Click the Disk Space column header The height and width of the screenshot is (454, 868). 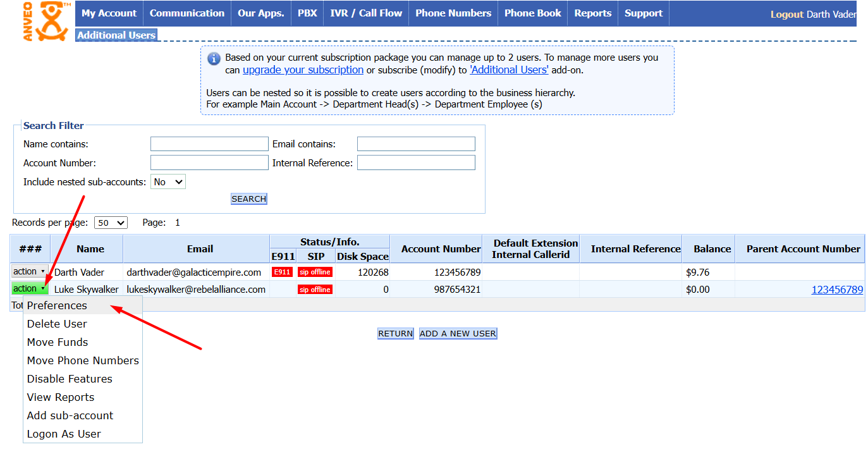(362, 257)
